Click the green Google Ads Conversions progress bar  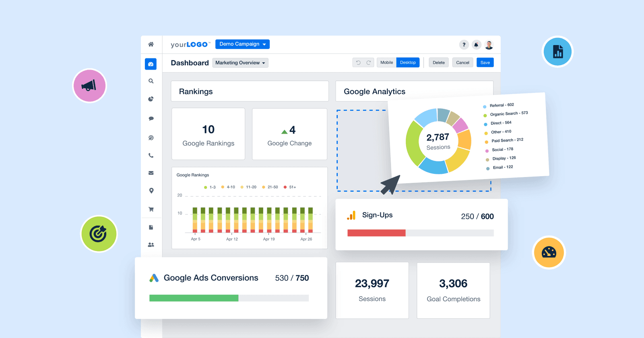[x=194, y=298]
